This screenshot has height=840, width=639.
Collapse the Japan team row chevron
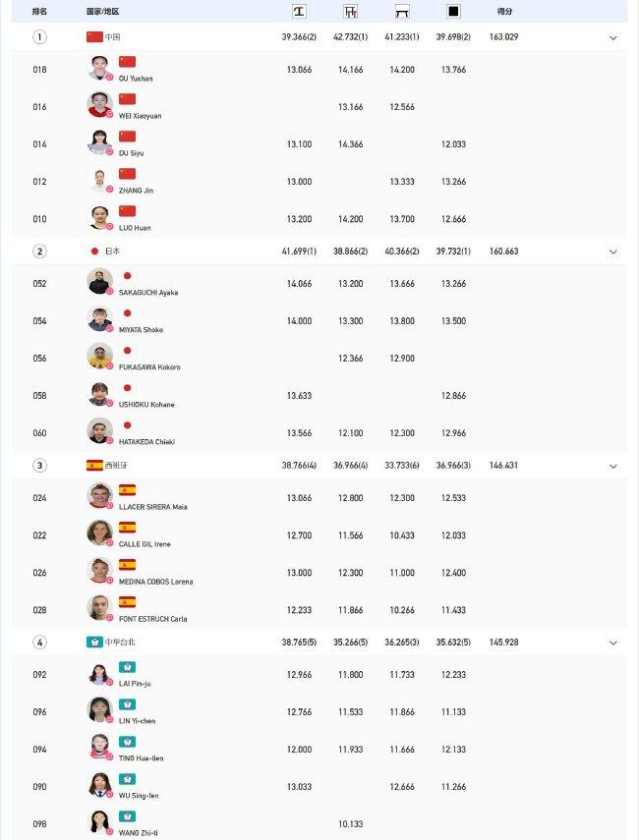613,252
